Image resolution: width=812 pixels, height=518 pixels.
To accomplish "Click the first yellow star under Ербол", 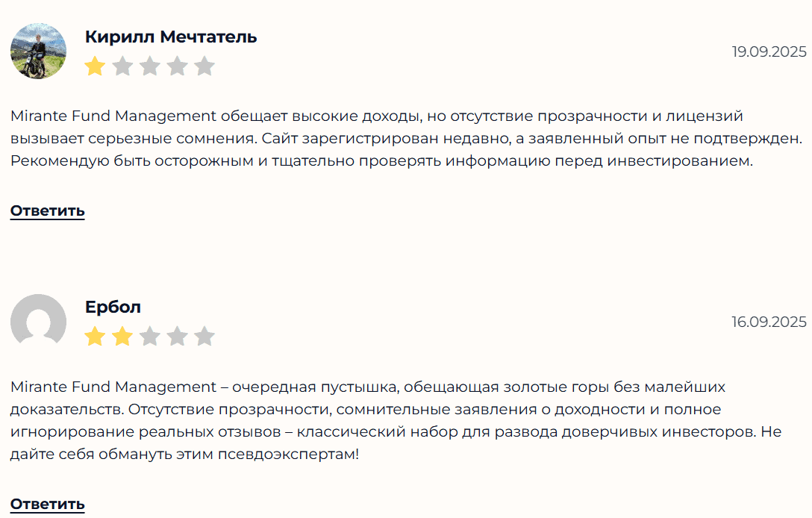I will [x=94, y=337].
